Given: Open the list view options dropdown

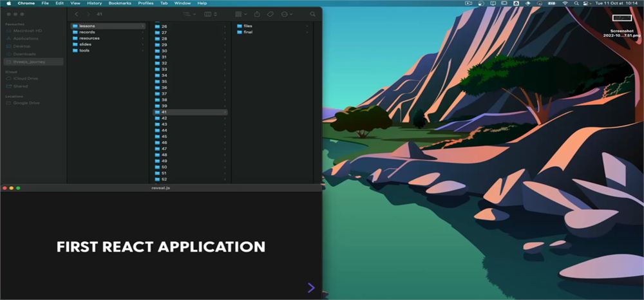Looking at the screenshot, I should [x=189, y=14].
